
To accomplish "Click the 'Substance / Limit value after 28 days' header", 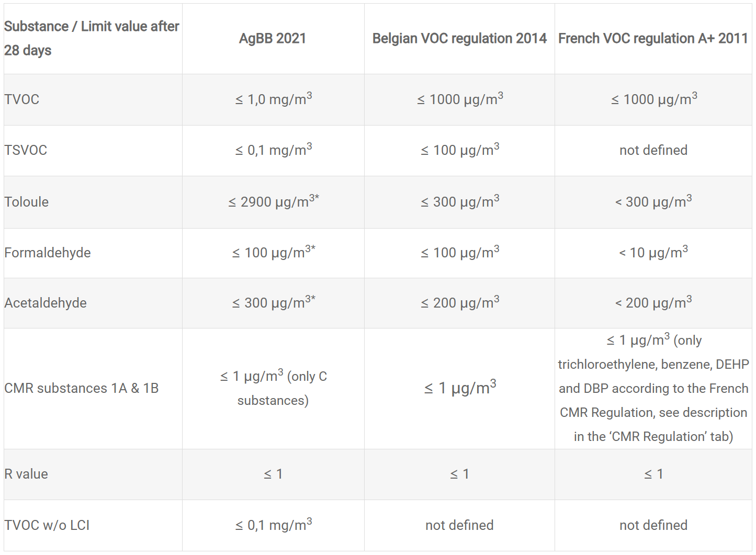I will 92,38.
